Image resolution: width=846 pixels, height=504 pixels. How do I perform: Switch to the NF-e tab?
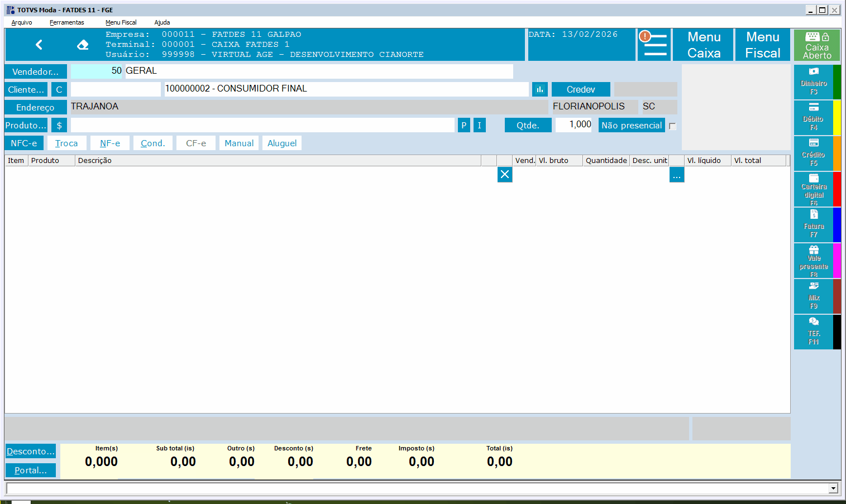pos(110,143)
